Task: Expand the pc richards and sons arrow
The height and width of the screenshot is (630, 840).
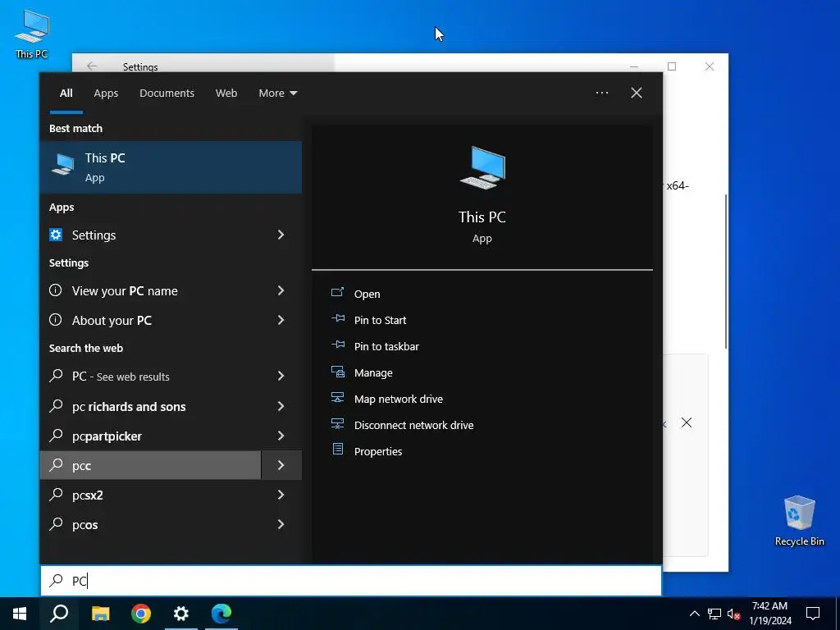Action: [281, 406]
